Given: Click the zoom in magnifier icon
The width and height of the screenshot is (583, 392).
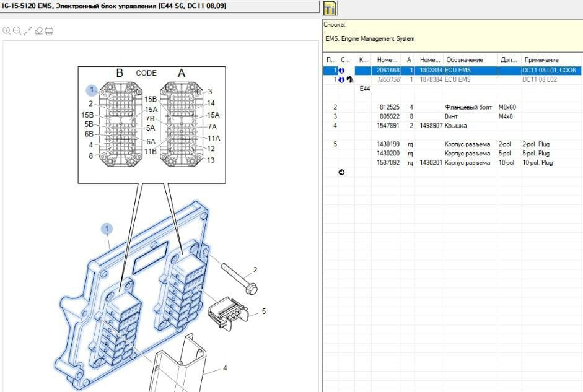Looking at the screenshot, I should point(7,30).
